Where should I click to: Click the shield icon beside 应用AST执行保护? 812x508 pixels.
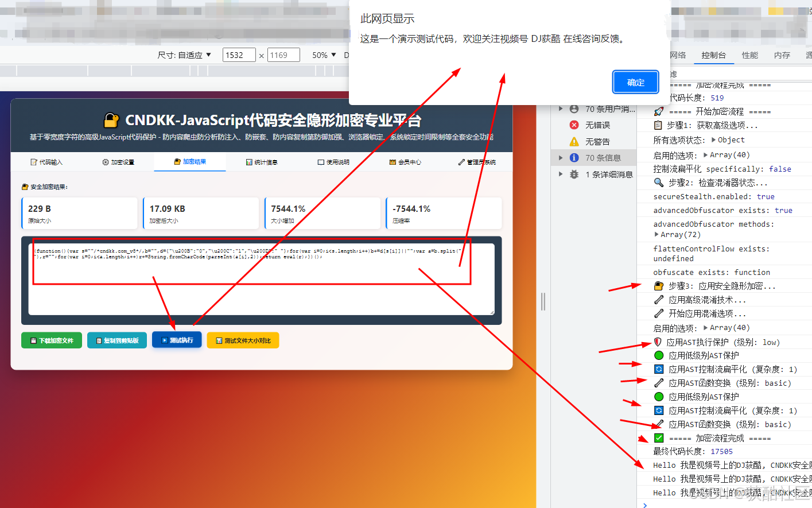coord(658,342)
